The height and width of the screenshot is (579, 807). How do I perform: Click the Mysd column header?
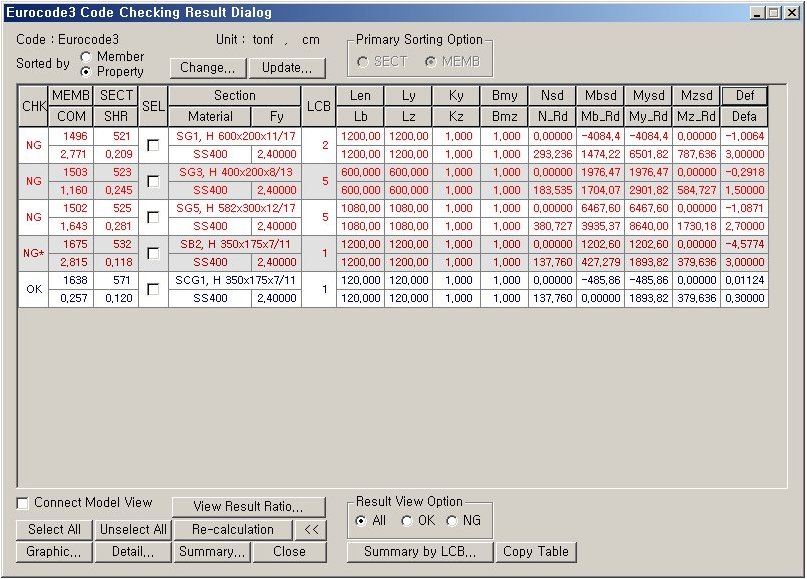tap(648, 96)
